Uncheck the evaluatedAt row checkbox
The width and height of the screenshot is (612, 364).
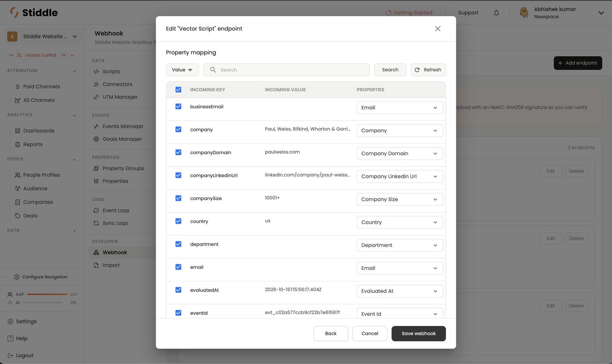[178, 290]
